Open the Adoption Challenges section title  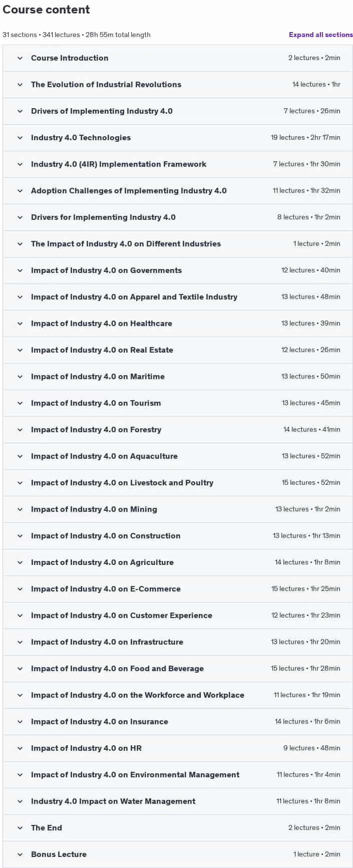pyautogui.click(x=129, y=191)
